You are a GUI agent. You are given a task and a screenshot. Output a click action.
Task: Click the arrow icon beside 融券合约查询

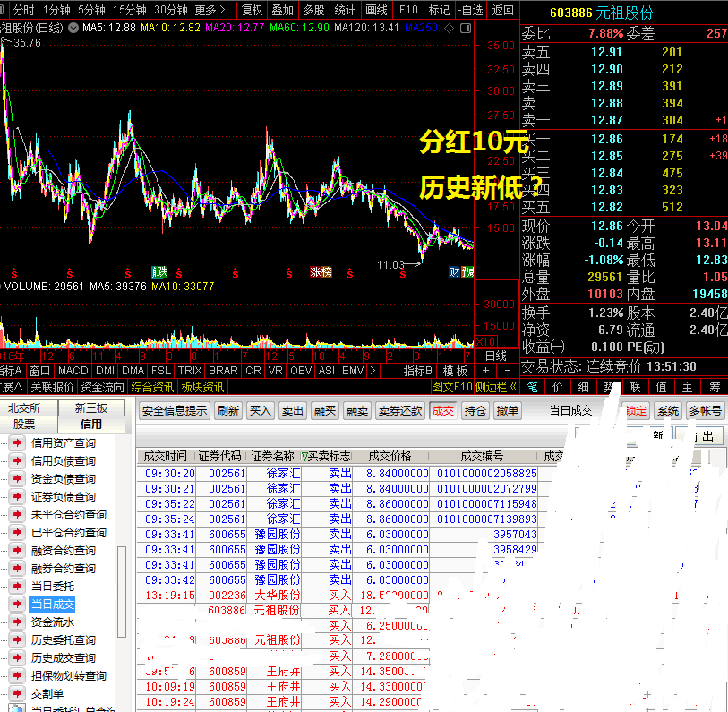(x=17, y=568)
